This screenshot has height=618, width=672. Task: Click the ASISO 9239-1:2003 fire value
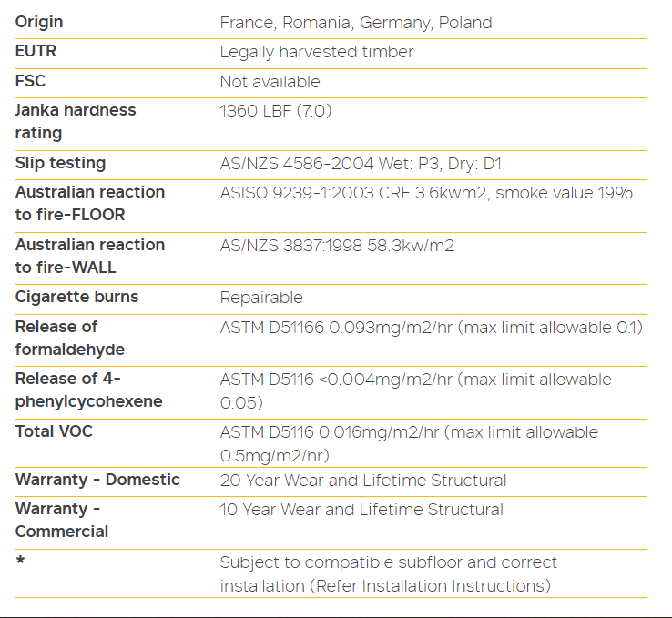[426, 193]
